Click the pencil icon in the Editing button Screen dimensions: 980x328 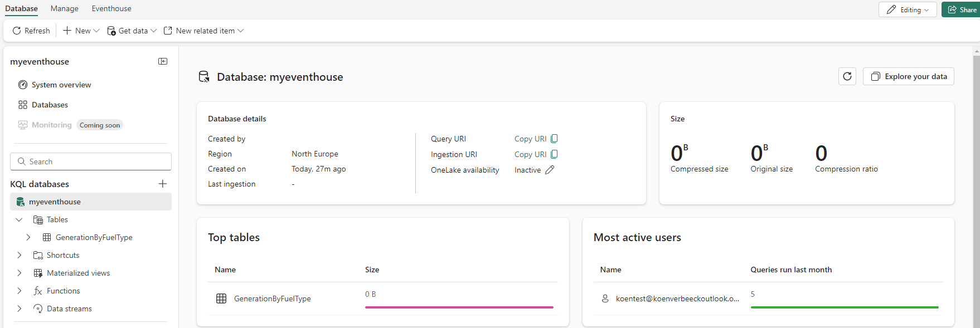pos(891,9)
